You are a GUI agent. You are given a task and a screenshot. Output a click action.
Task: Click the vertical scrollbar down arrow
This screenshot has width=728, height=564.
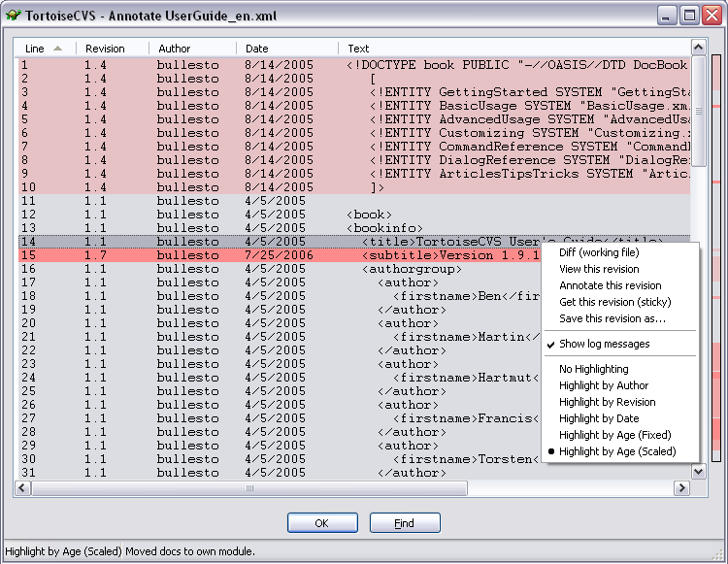(699, 472)
